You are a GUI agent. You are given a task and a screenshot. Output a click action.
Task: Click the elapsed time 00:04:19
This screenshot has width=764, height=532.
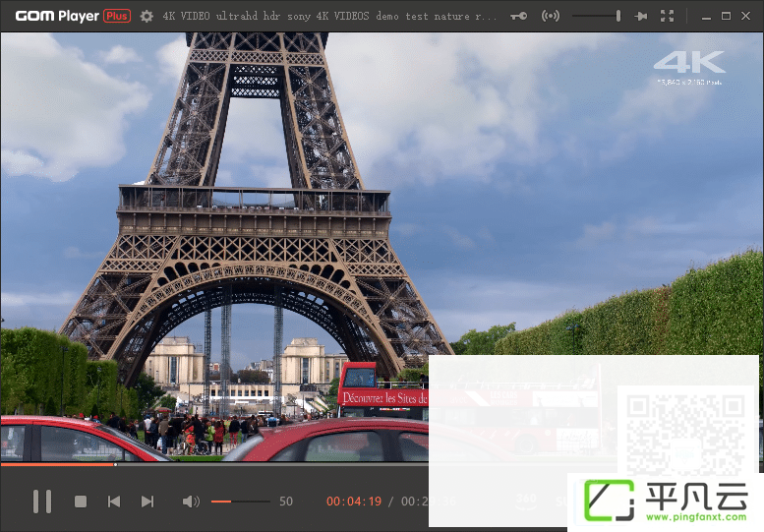[x=354, y=502]
